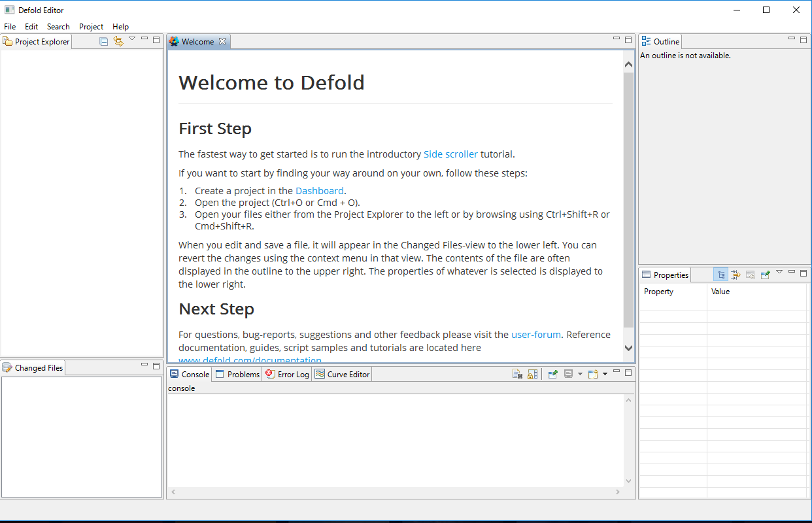The width and height of the screenshot is (812, 523).
Task: Click the Defold Editor title bar icon
Action: (10, 10)
